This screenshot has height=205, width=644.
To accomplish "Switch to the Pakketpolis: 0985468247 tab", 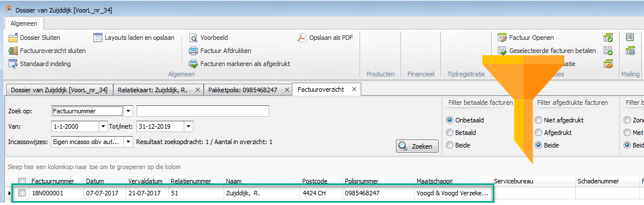I will point(242,89).
